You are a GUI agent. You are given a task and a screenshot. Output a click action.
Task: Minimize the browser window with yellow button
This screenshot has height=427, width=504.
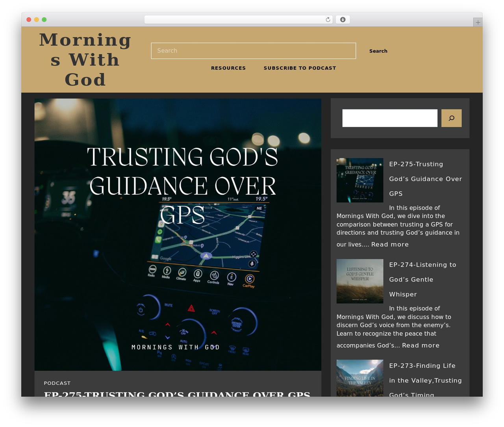tap(37, 20)
